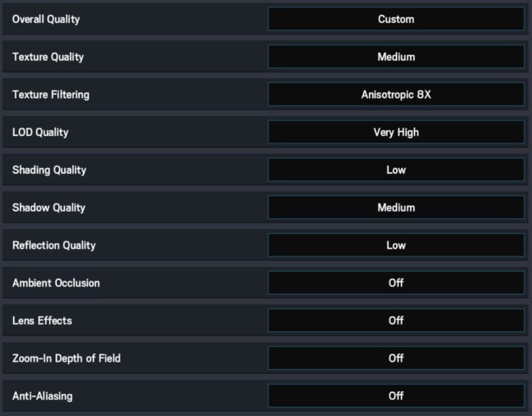The width and height of the screenshot is (532, 416).
Task: Select the LOD Quality value showing Very High
Action: (396, 132)
